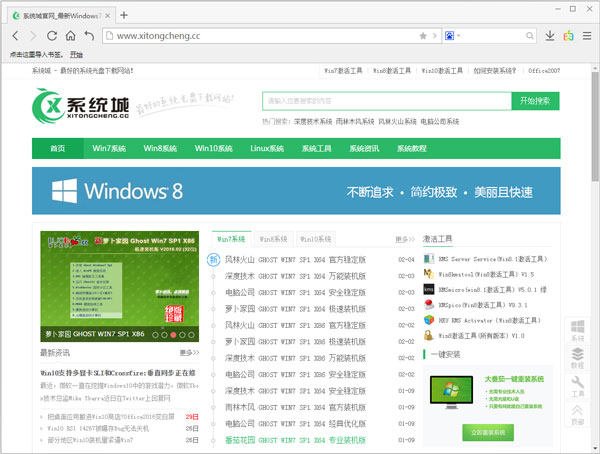Screen dimensions: 600x454
Task: Click the 开始搜索 button
Action: pos(535,101)
